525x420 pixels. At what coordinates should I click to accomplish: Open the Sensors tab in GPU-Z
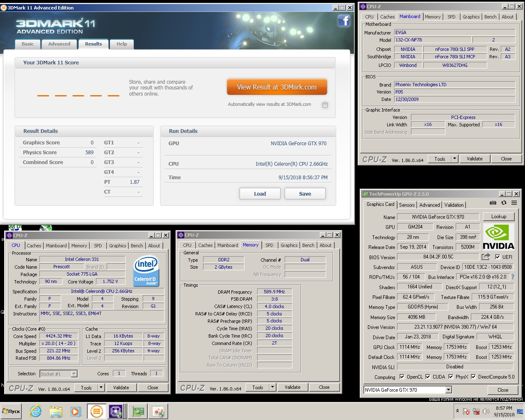click(407, 205)
